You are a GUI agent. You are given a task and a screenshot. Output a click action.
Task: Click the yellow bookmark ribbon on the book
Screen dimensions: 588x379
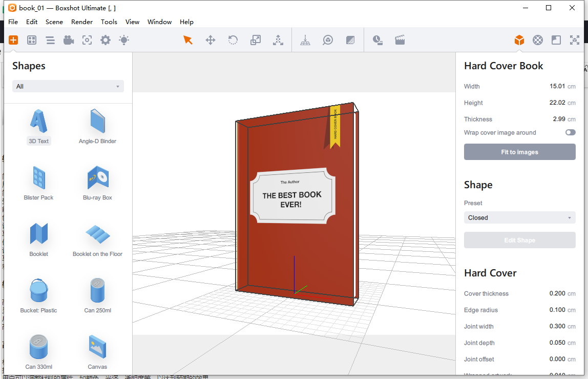coord(335,127)
